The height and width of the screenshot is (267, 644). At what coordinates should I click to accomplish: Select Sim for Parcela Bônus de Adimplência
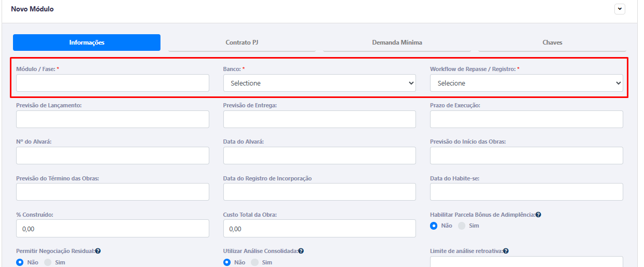462,226
